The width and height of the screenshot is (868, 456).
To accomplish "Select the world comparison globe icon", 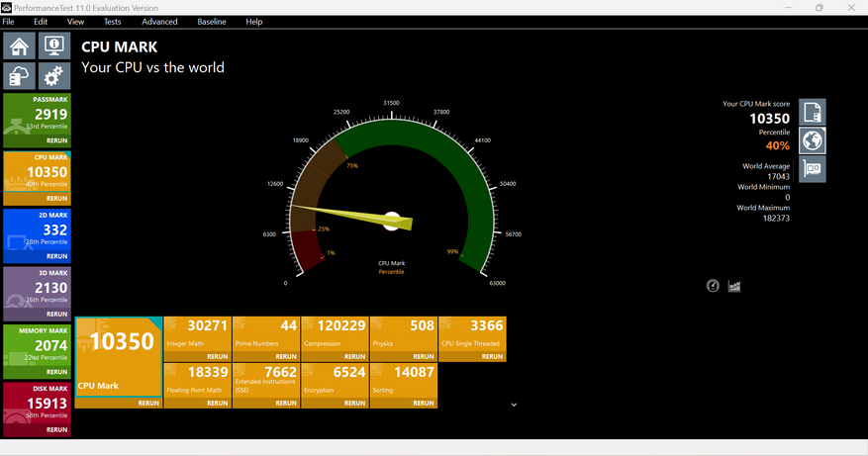I will 813,140.
